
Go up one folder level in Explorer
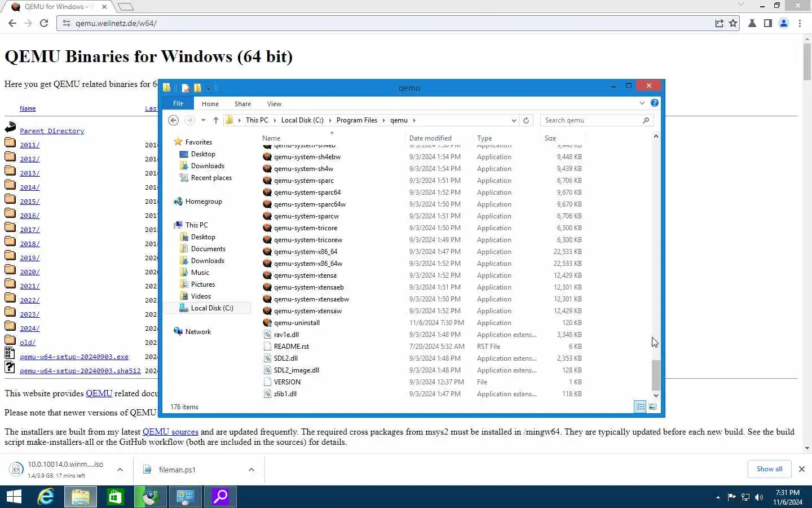216,120
